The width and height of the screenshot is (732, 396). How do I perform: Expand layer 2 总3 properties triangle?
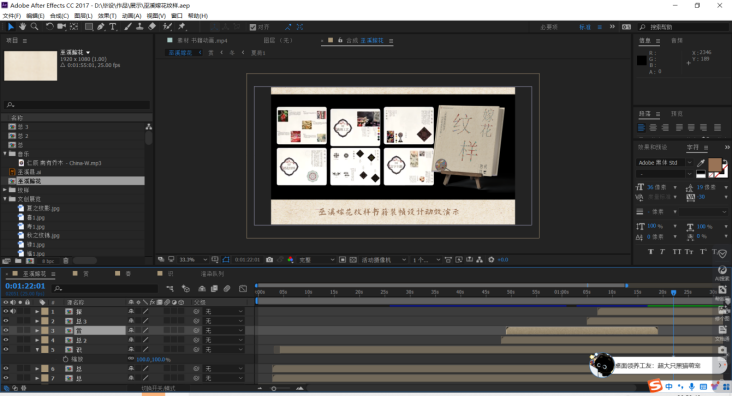click(37, 321)
